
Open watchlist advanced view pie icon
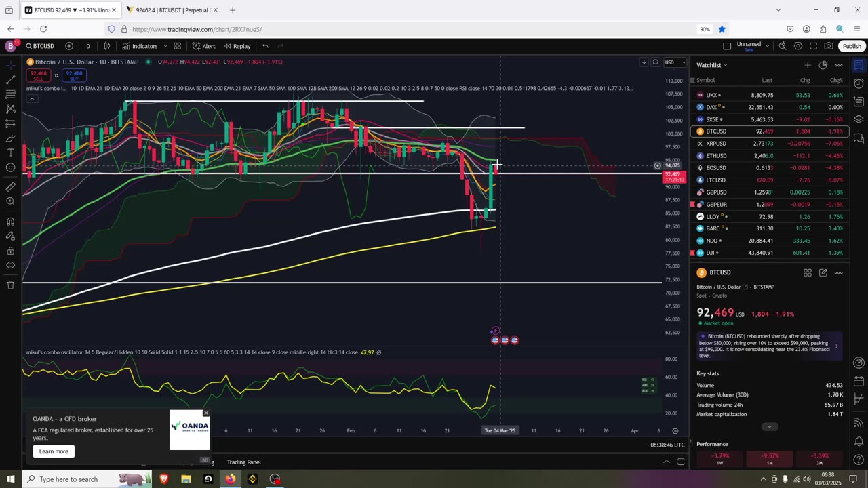coord(823,65)
